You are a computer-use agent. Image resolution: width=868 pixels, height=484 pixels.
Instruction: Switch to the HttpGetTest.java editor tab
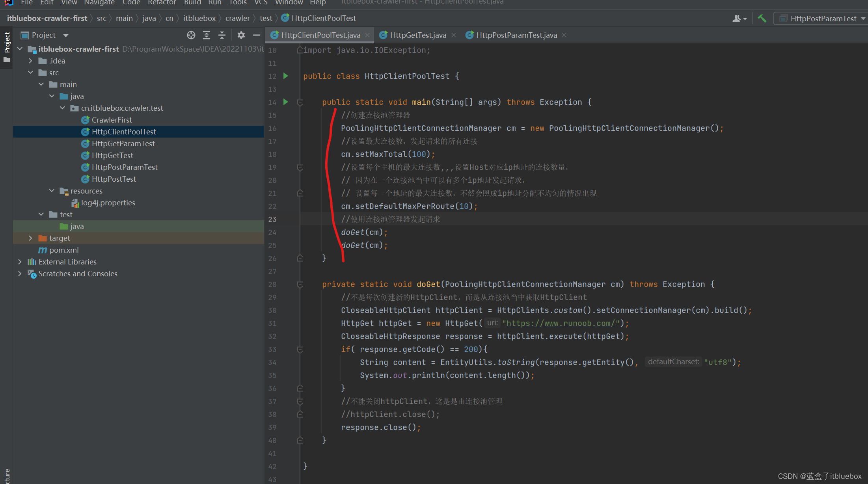click(418, 35)
